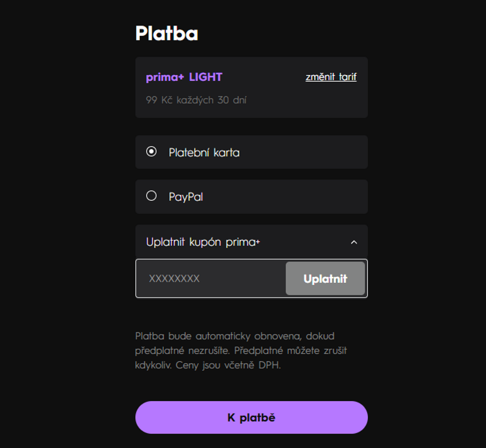This screenshot has height=448, width=486.
Task: Click the 'Platba' page heading
Action: tap(166, 33)
